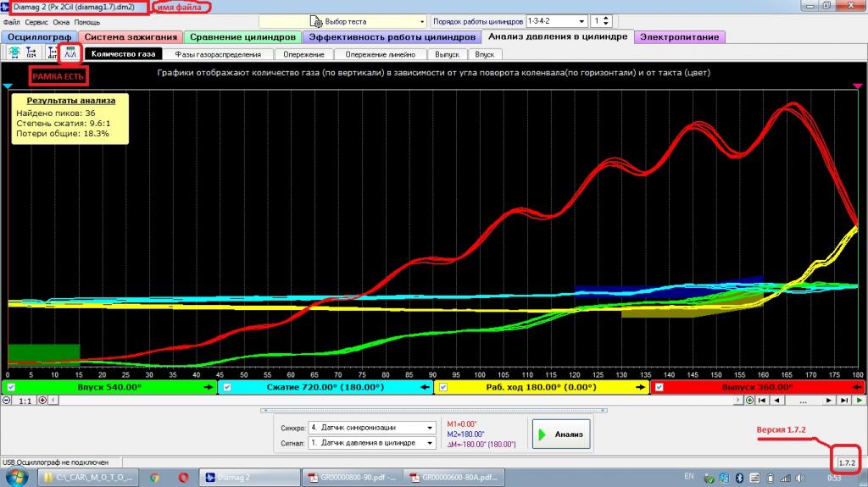Click the second toolbar icon with 0.34 marker
The width and height of the screenshot is (868, 487).
(x=31, y=53)
